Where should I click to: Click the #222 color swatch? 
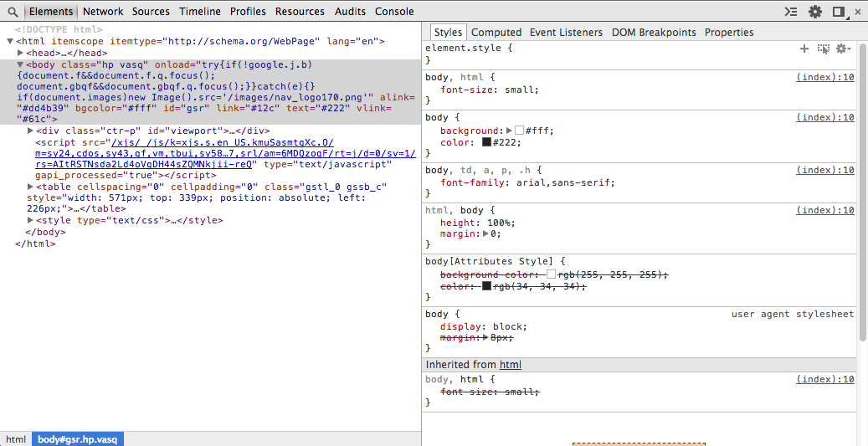point(486,142)
